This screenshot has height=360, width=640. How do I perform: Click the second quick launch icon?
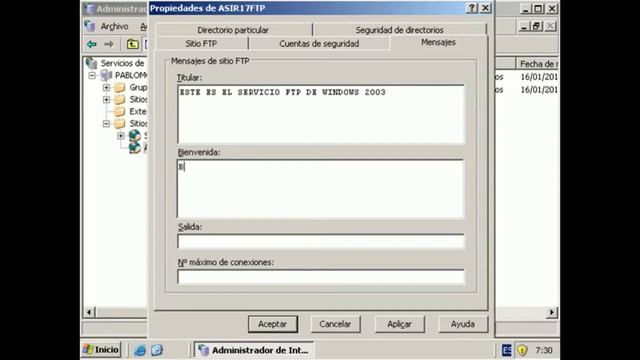157,350
